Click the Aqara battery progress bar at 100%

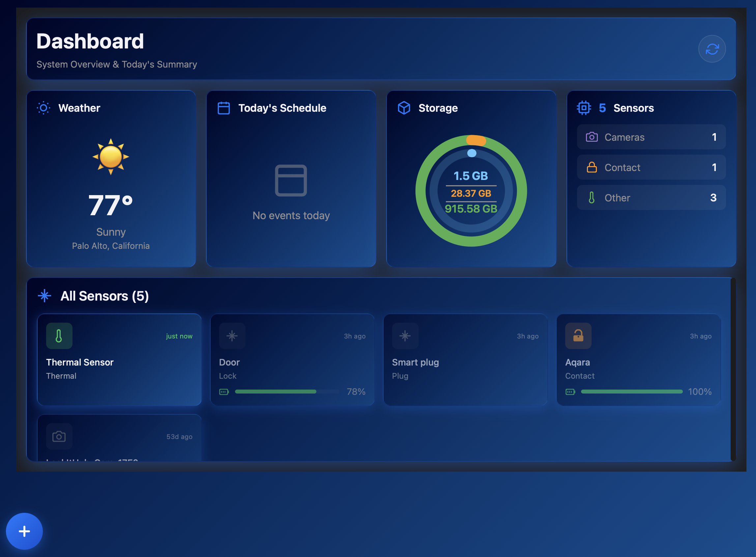click(x=632, y=392)
